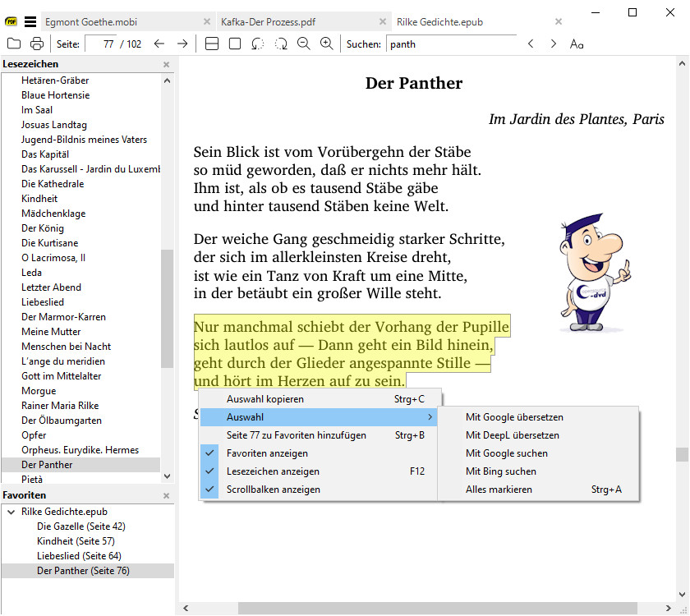Collapse the Rilke Gedichte.epub favorites node
The height and width of the screenshot is (616, 690).
11,512
